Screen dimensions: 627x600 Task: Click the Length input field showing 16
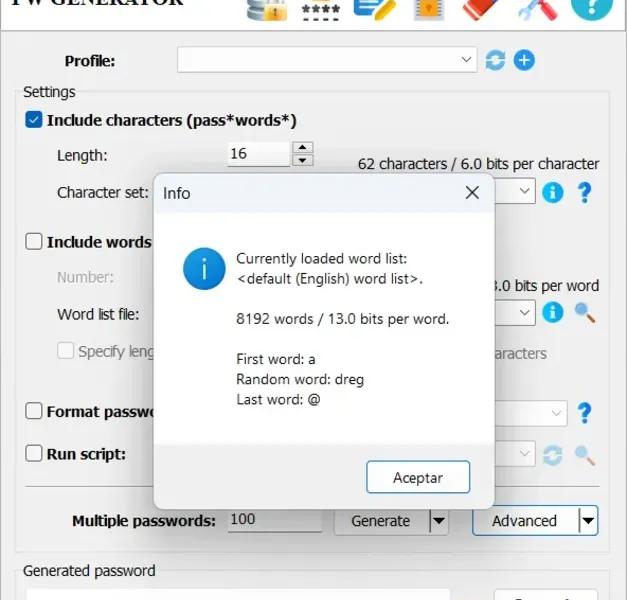tap(258, 154)
